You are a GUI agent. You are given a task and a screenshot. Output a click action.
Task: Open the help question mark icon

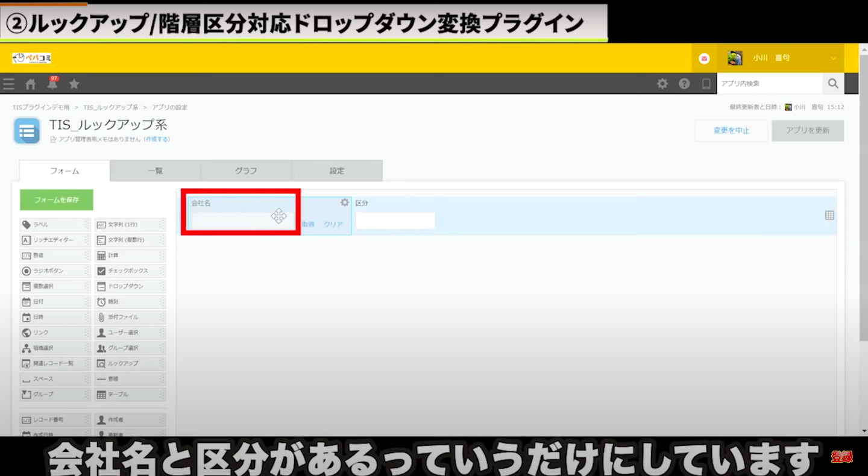[x=684, y=84]
